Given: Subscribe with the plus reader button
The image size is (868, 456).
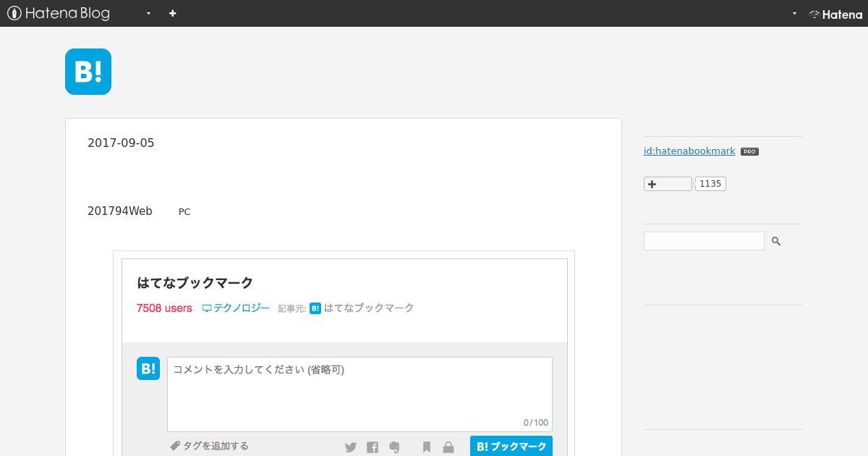Looking at the screenshot, I should pyautogui.click(x=668, y=184).
